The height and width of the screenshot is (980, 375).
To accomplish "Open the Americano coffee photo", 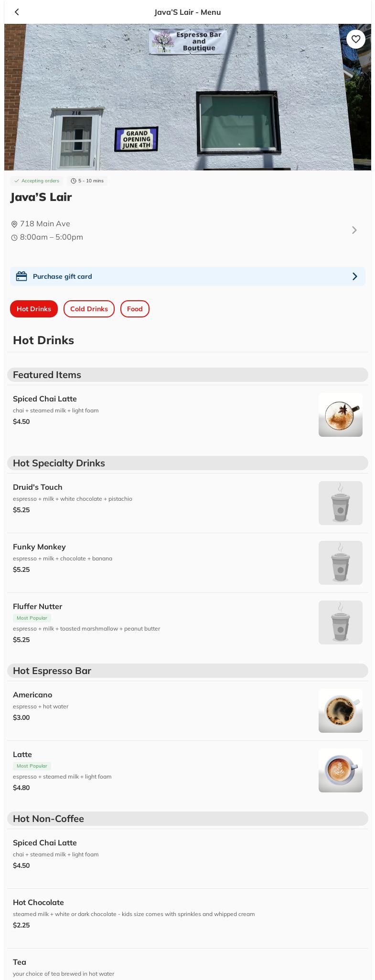I will click(x=340, y=711).
